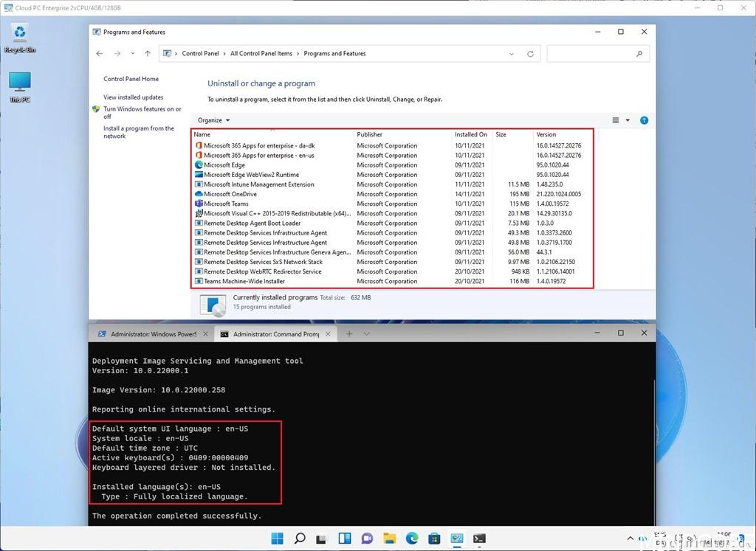The image size is (756, 551).
Task: Click the Up one level arrow
Action: click(x=148, y=54)
